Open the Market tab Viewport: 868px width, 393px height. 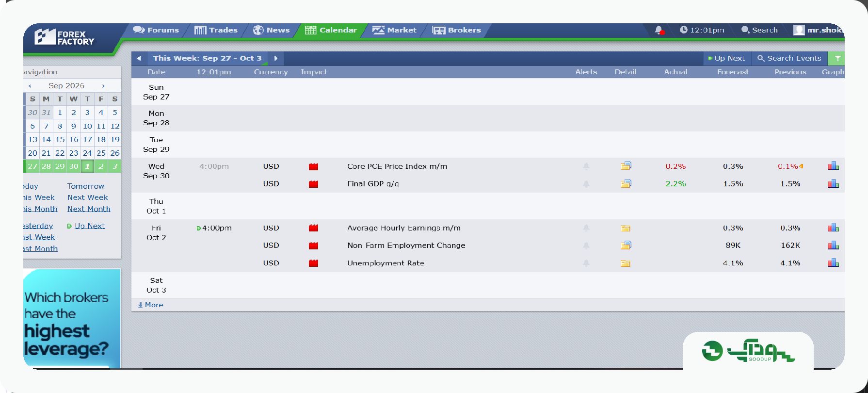coord(394,30)
